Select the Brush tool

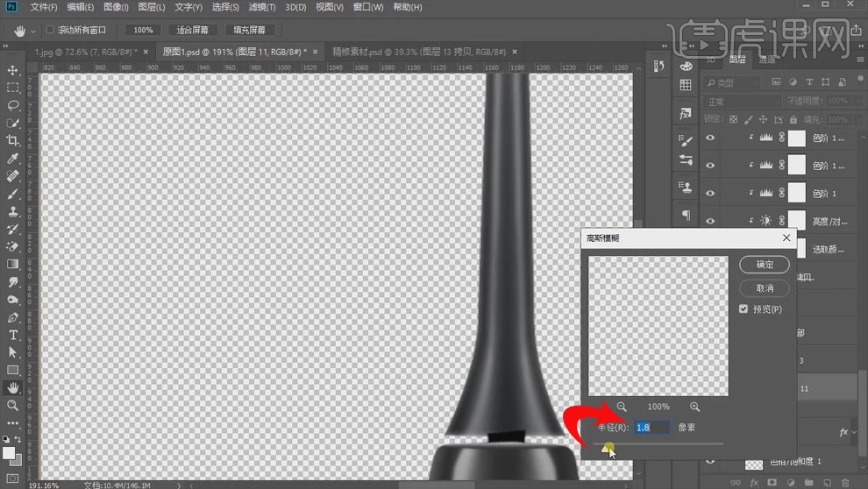(13, 194)
